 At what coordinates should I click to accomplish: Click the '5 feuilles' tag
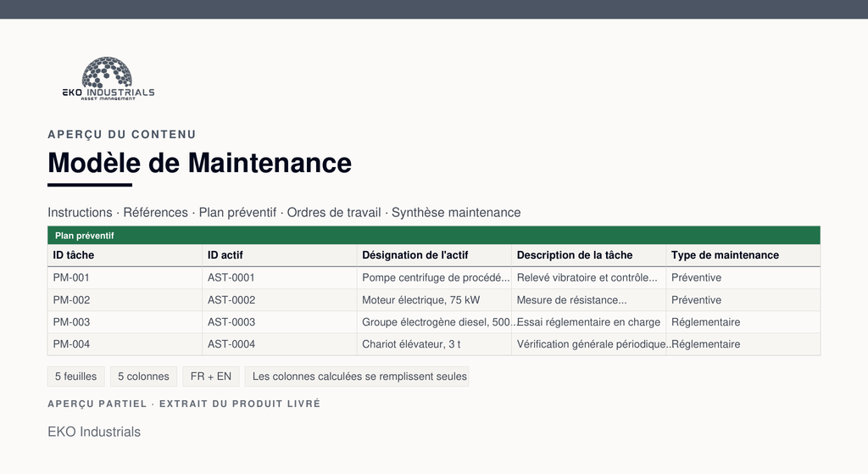click(75, 376)
